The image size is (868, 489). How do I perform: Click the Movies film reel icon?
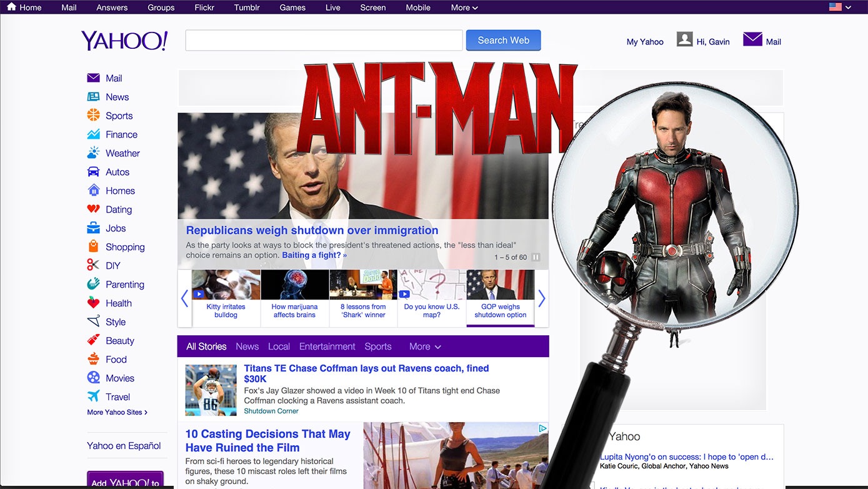click(x=93, y=378)
